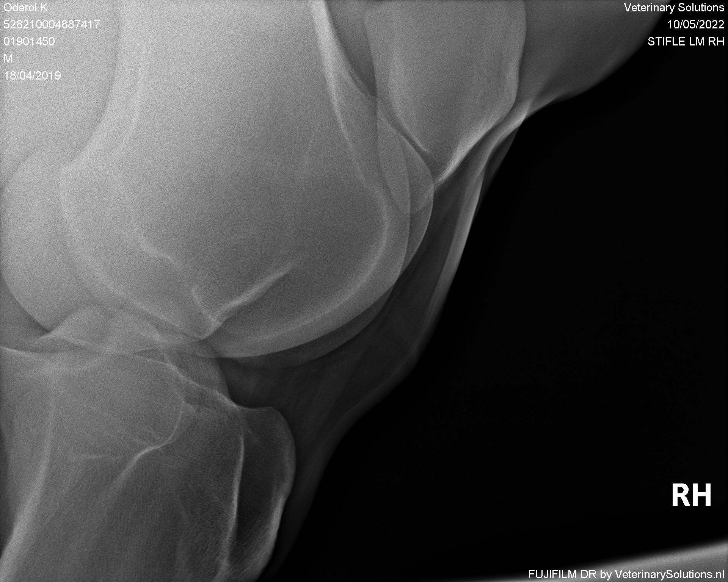Click the sex indicator 'M'
Image resolution: width=728 pixels, height=582 pixels.
(x=8, y=58)
